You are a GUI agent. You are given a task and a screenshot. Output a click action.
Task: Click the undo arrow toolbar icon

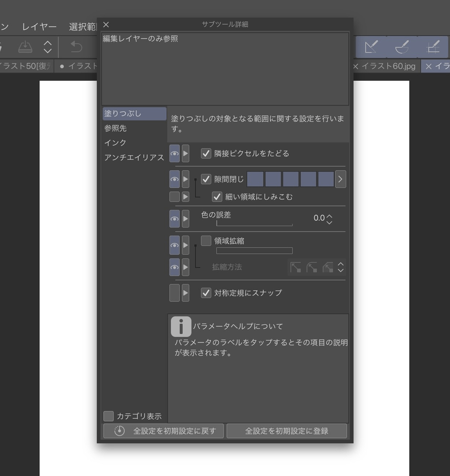pos(76,47)
